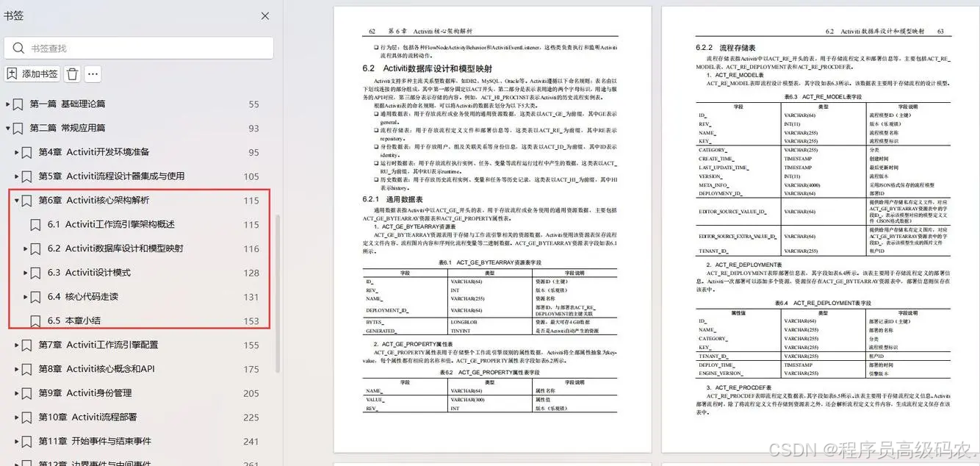The width and height of the screenshot is (980, 466).
Task: Go to 第8章 Activiti核心概念和API
Action: (x=96, y=369)
